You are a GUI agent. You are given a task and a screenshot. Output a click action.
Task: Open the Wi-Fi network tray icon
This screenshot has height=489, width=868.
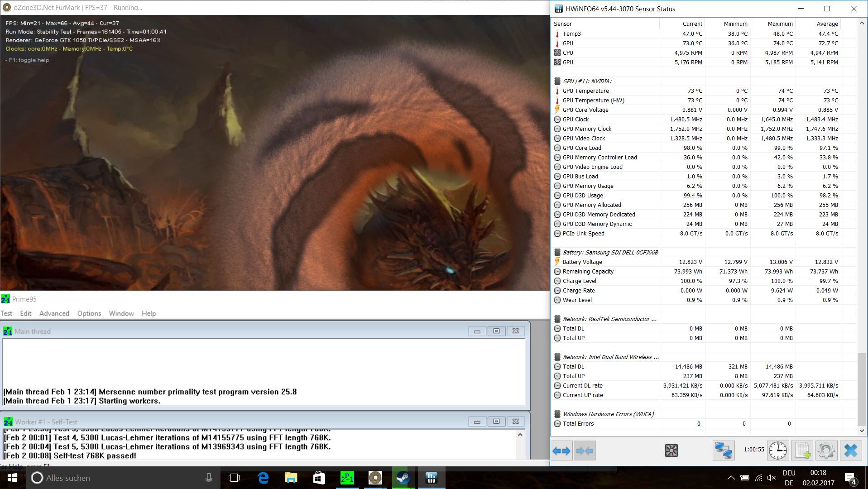[x=759, y=478]
